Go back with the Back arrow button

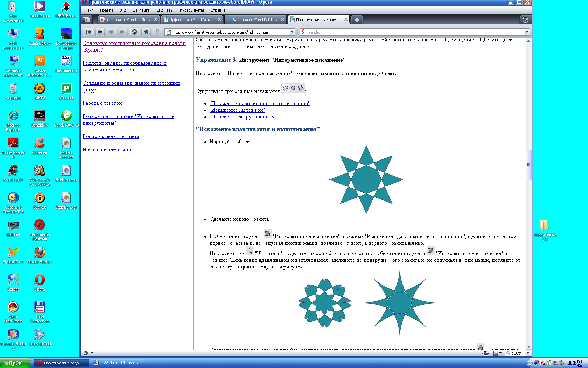(x=100, y=32)
